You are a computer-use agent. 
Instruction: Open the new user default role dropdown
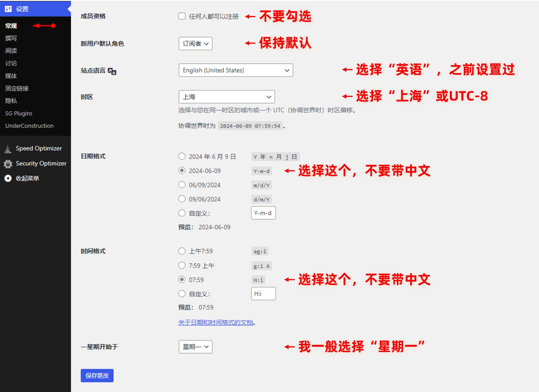195,43
